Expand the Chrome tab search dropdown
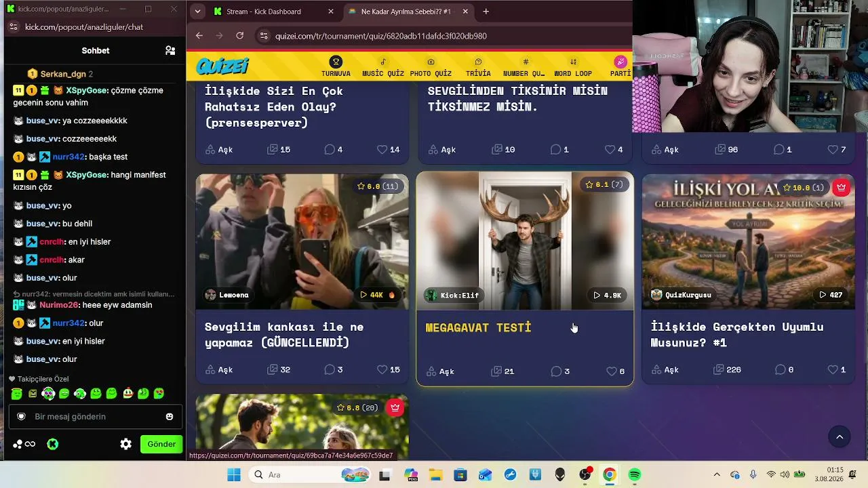868x488 pixels. [x=197, y=12]
